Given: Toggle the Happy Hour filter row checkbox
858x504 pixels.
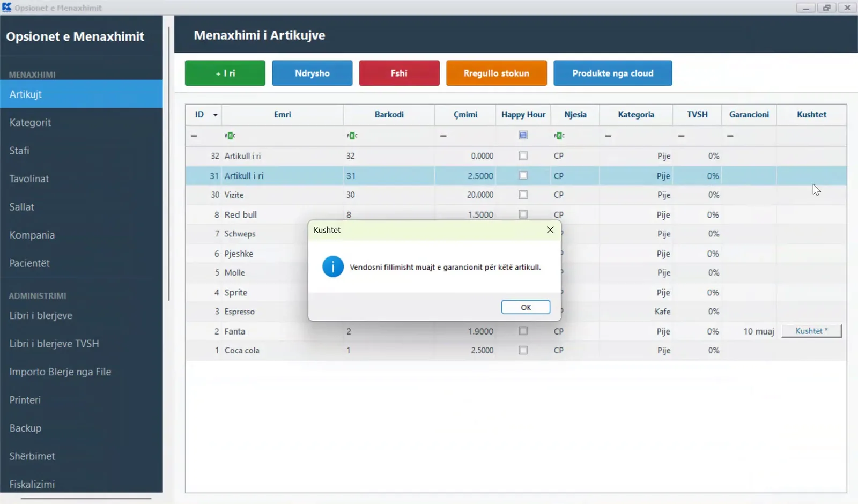Looking at the screenshot, I should [523, 135].
